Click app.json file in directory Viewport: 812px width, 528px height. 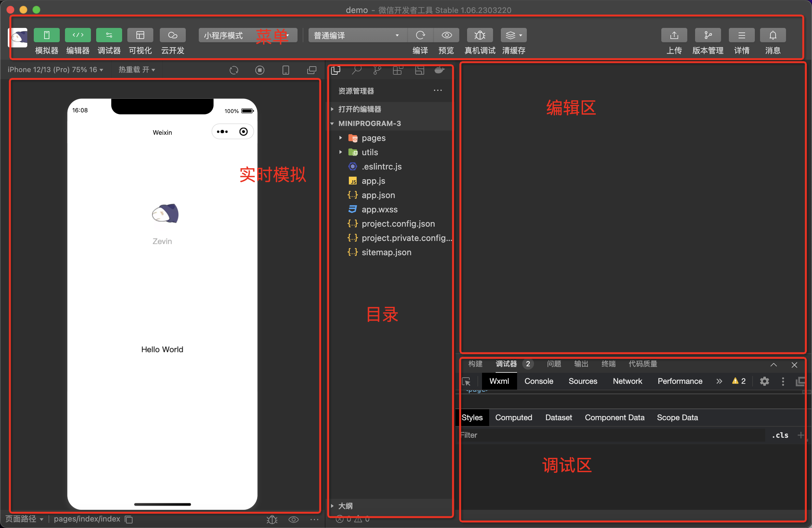click(377, 195)
